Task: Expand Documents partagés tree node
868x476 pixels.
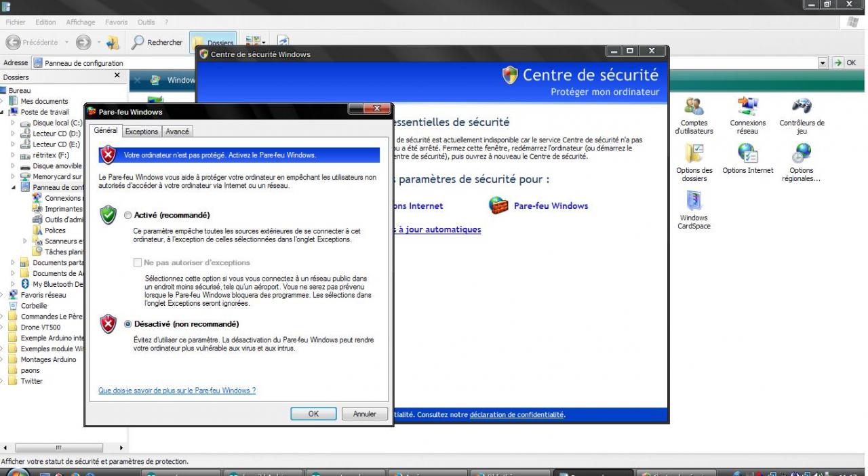Action: [x=14, y=262]
